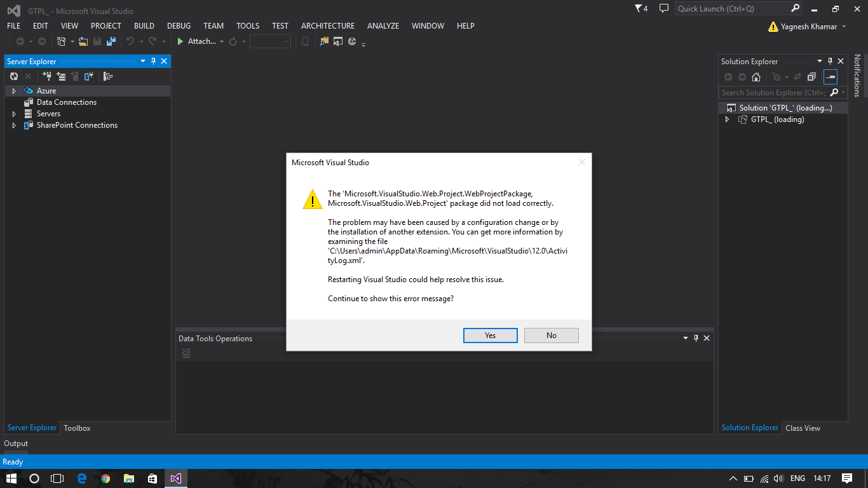The image size is (868, 488).
Task: Open the ARCHITECTURE menu
Action: tap(328, 26)
